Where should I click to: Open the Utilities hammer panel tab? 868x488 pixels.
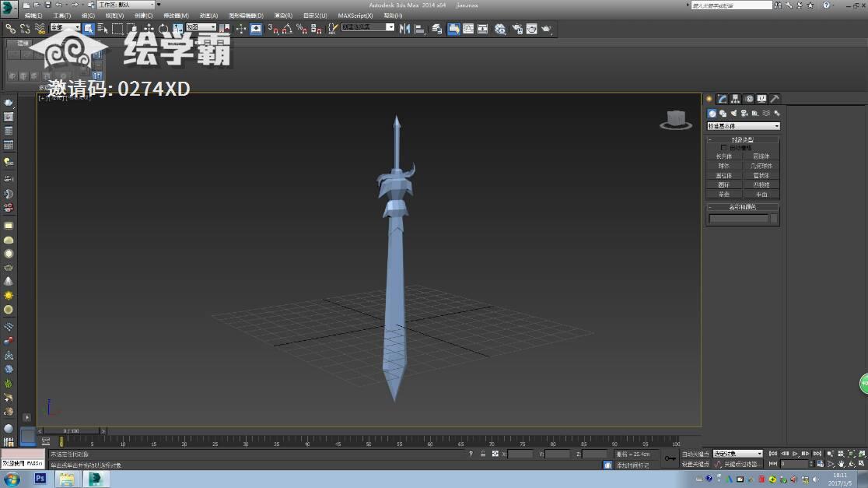[775, 99]
